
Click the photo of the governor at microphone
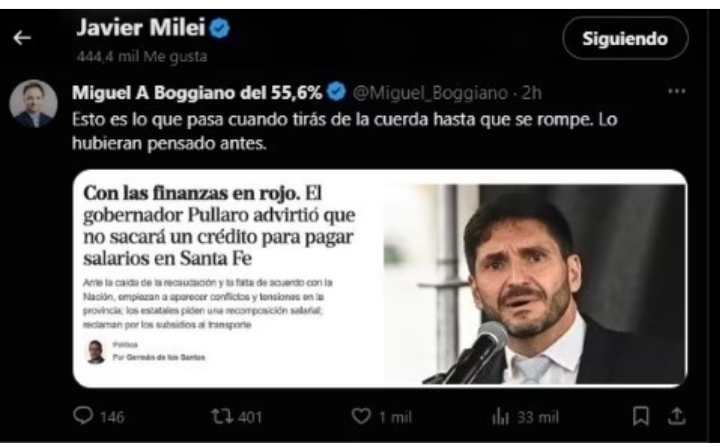534,283
